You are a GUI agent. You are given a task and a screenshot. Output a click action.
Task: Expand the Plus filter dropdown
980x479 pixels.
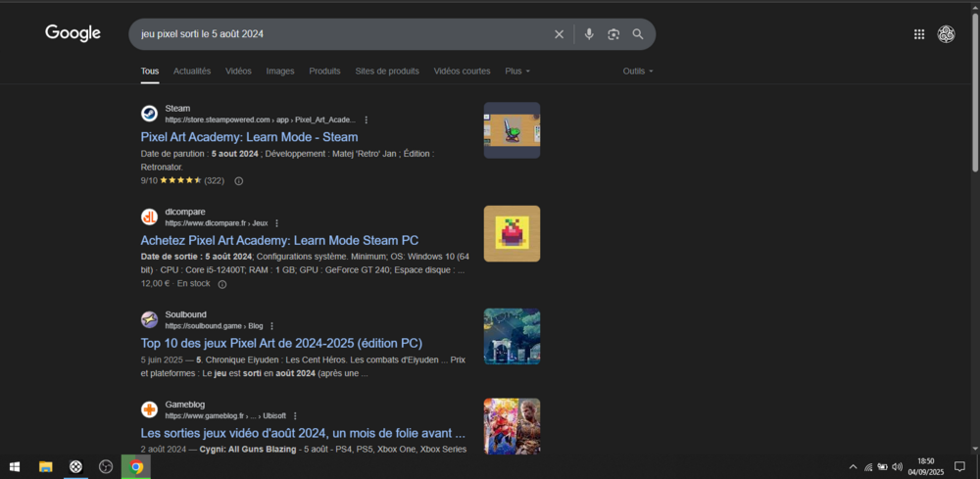coord(517,72)
